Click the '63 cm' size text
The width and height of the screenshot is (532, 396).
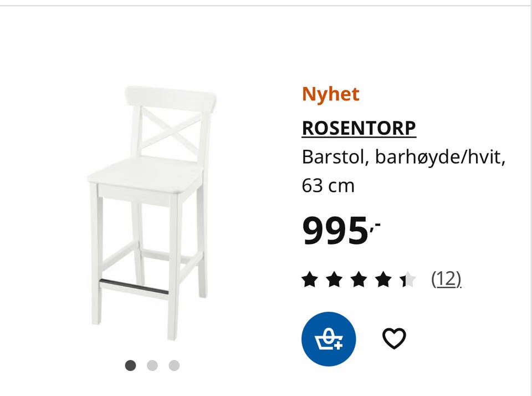click(x=328, y=185)
